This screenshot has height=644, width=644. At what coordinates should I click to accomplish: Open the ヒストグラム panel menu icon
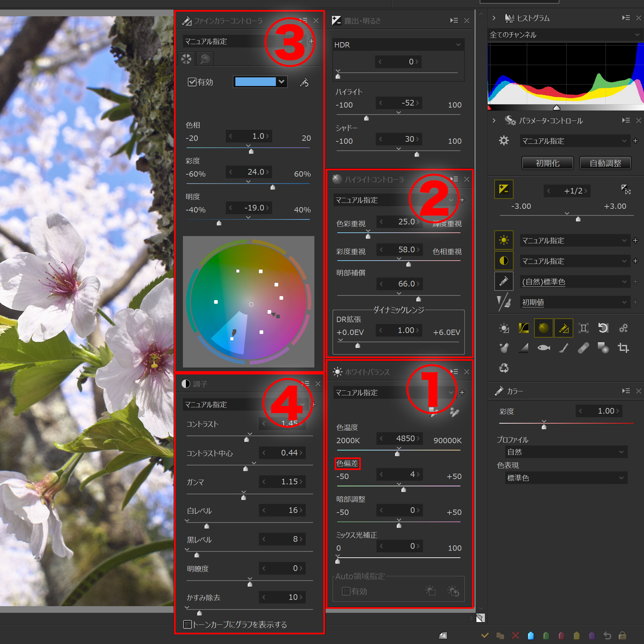click(626, 18)
